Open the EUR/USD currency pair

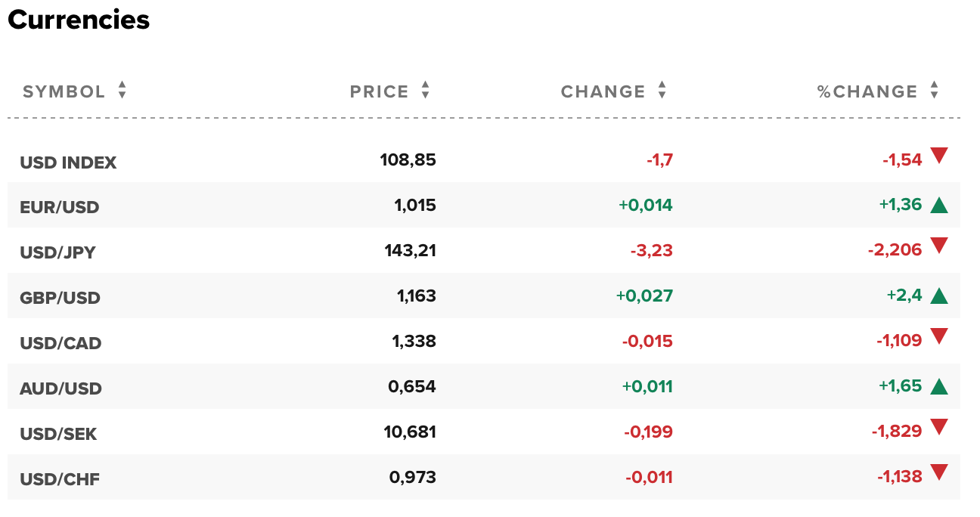point(59,206)
